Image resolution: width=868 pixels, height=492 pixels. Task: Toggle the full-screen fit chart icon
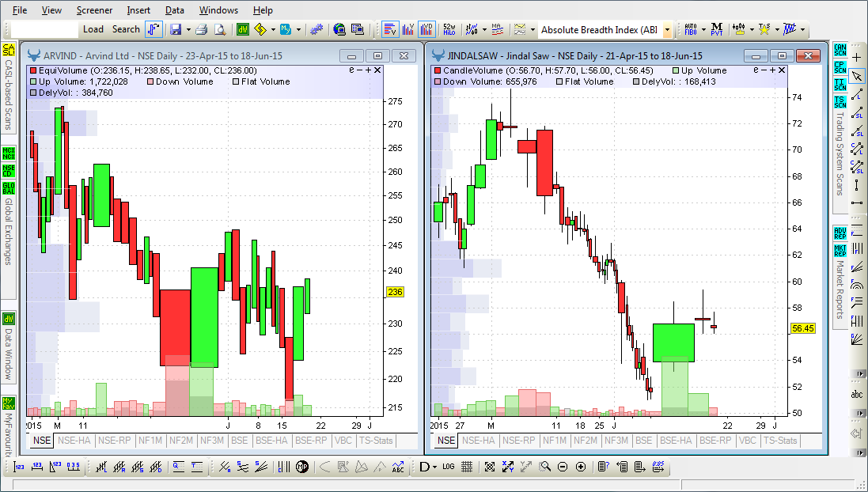coord(489,467)
